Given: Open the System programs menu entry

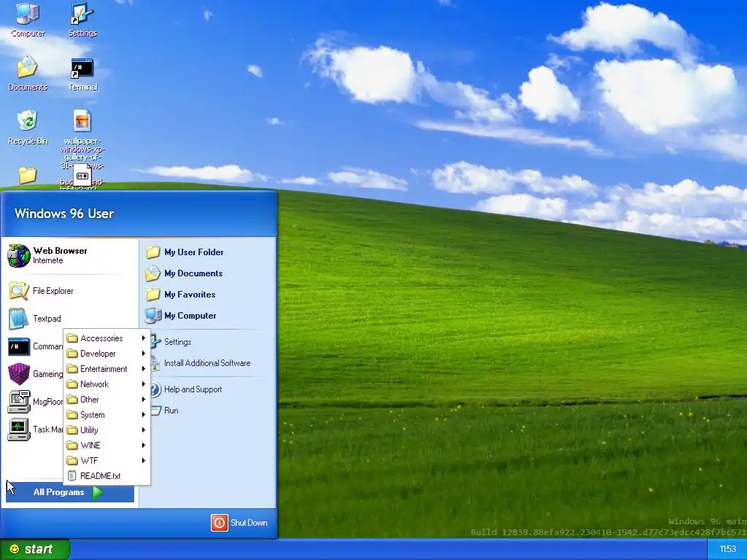Looking at the screenshot, I should click(x=107, y=415).
